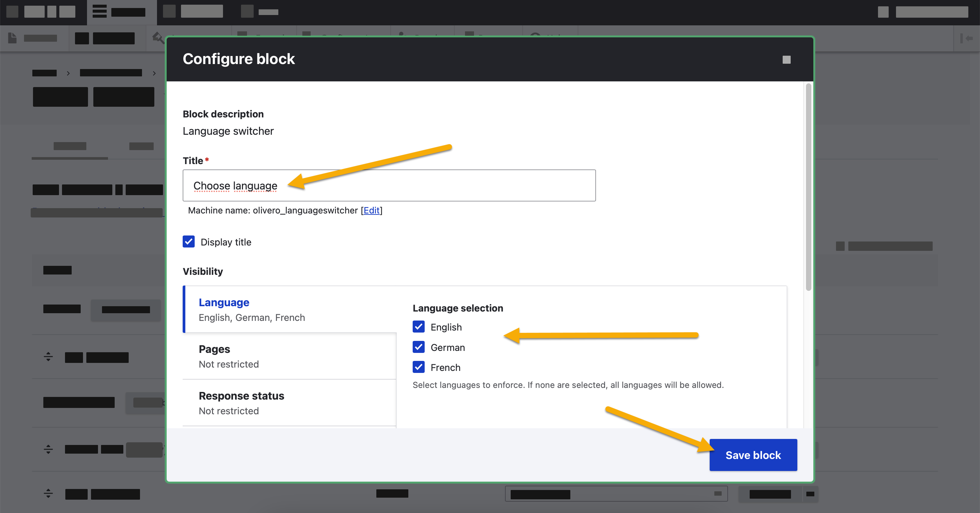Click the dialog's vertical scrollbar
This screenshot has width=980, height=513.
tap(808, 187)
